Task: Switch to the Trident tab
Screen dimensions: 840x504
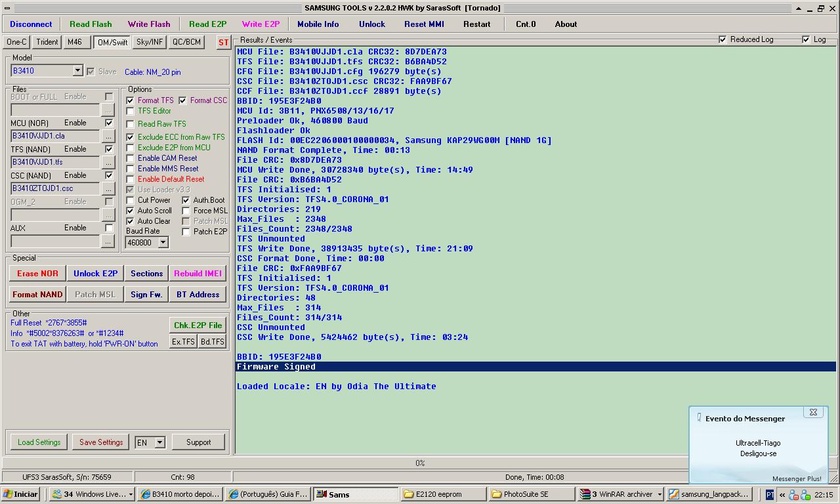Action: 47,42
